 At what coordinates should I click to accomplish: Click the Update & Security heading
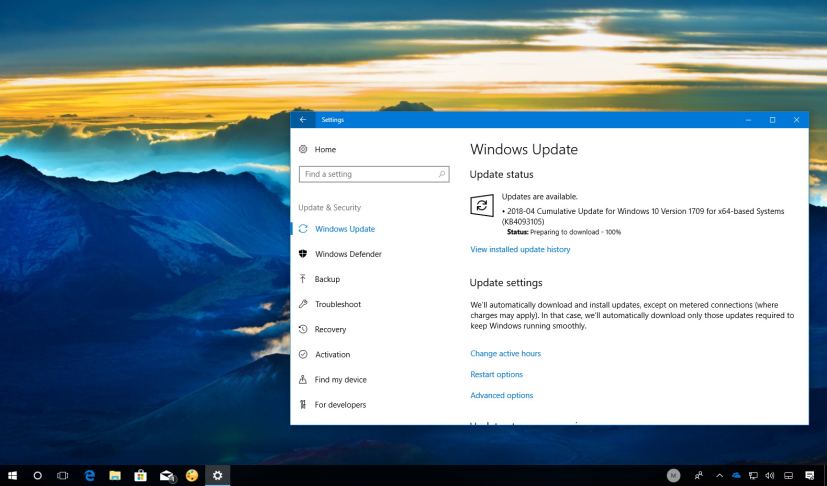point(330,207)
